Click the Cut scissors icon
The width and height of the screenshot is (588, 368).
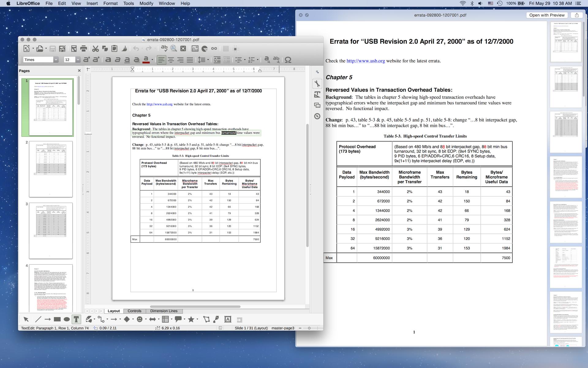[x=95, y=48]
